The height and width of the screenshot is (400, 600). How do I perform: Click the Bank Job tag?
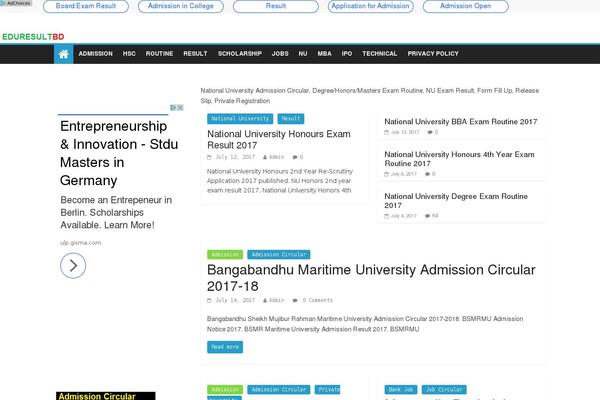click(401, 390)
